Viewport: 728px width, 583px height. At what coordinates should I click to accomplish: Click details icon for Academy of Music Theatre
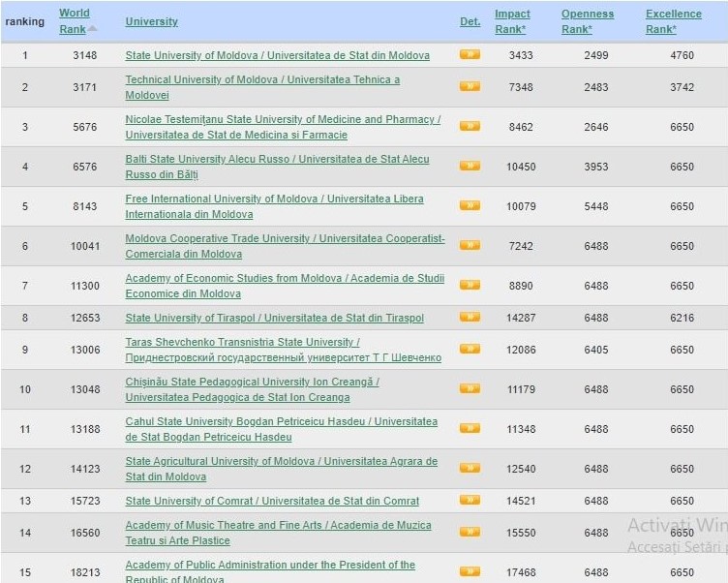tap(470, 532)
